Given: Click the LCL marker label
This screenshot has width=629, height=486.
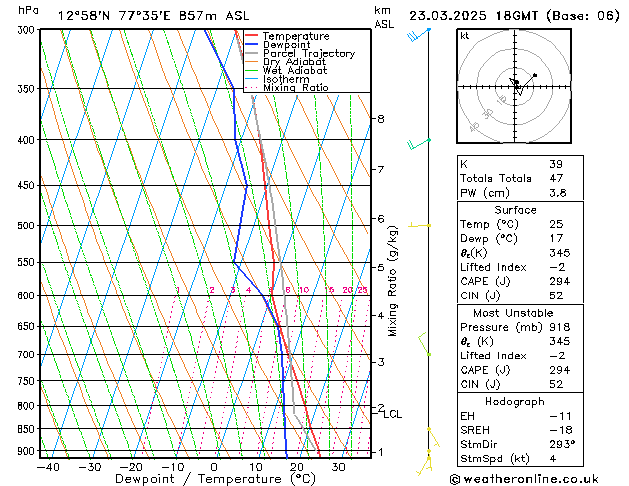Looking at the screenshot, I should (x=392, y=414).
